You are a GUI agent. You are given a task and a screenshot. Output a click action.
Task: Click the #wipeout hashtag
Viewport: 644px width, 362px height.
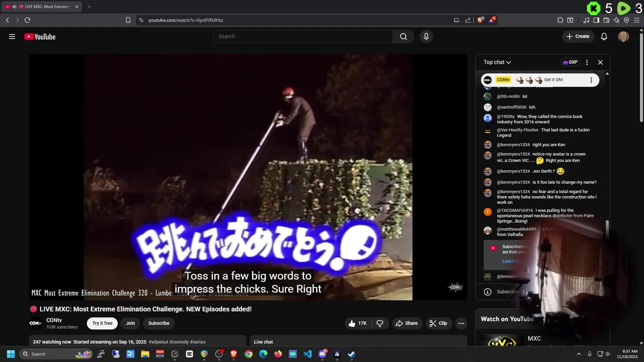click(x=158, y=342)
